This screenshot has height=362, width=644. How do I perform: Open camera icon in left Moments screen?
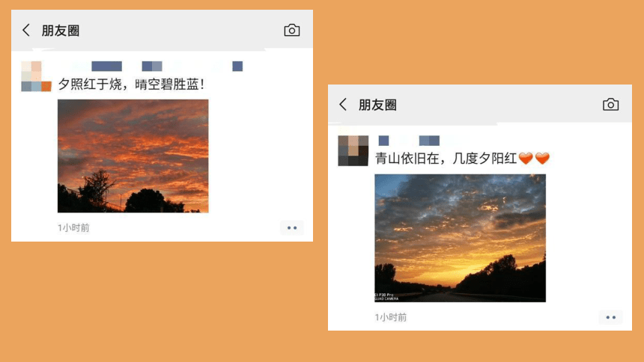pyautogui.click(x=291, y=30)
